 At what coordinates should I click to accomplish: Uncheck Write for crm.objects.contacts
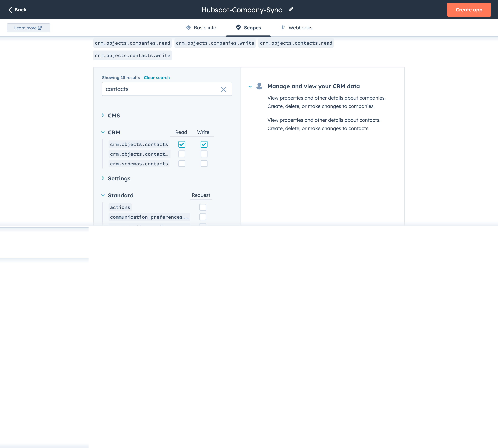pyautogui.click(x=204, y=144)
